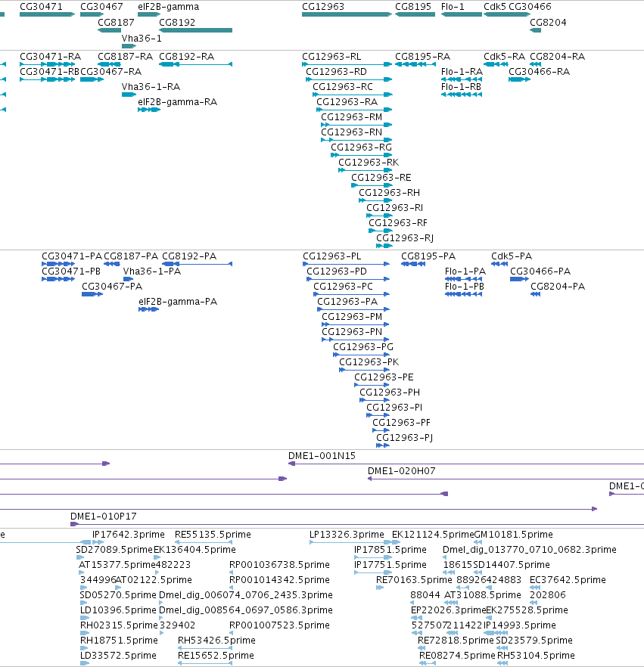Click transcript CG12963-RJ label
Image resolution: width=644 pixels, height=667 pixels.
pos(405,238)
